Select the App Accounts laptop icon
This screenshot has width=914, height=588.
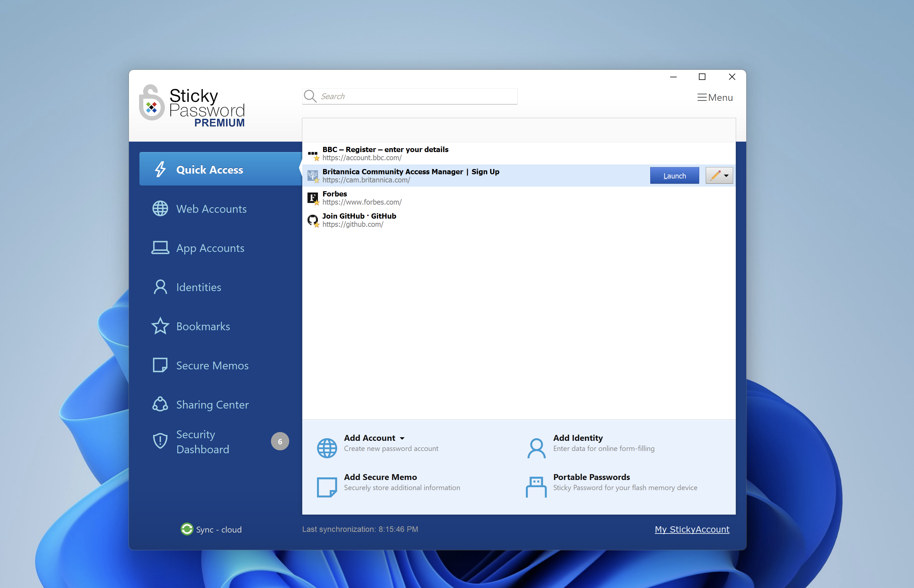[160, 247]
